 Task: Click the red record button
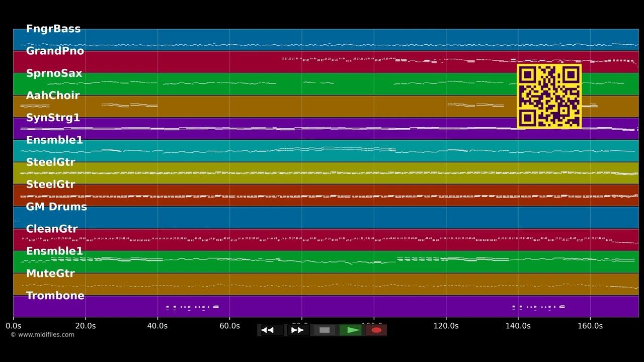376,330
